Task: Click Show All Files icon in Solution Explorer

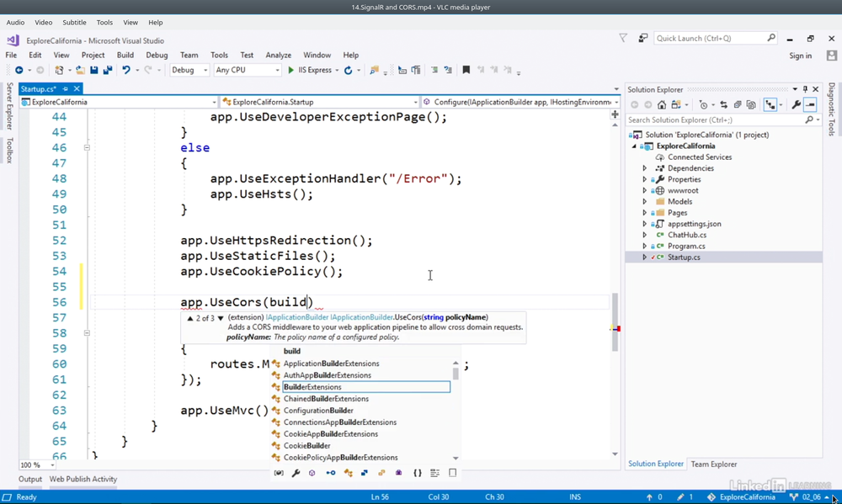Action: [x=751, y=104]
